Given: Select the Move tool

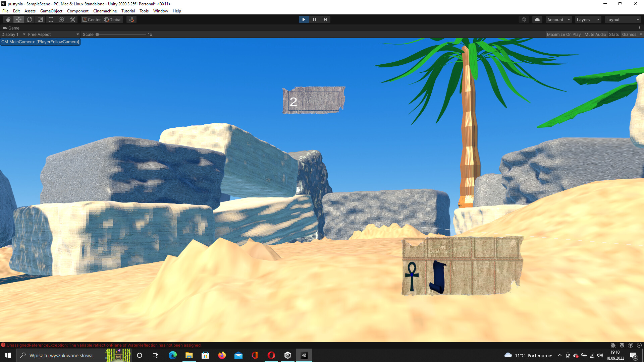Looking at the screenshot, I should 19,19.
